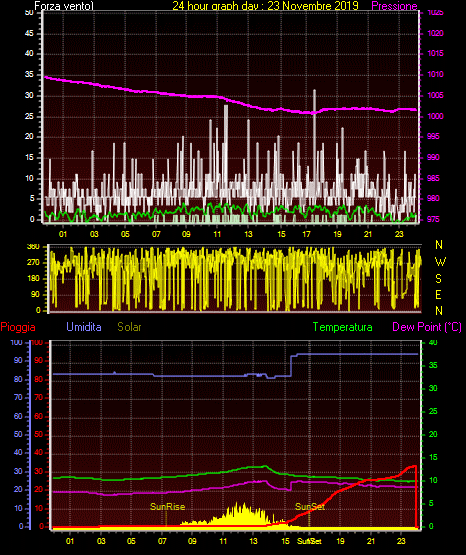
Task: Select the pressure axis value 995
Action: point(433,136)
